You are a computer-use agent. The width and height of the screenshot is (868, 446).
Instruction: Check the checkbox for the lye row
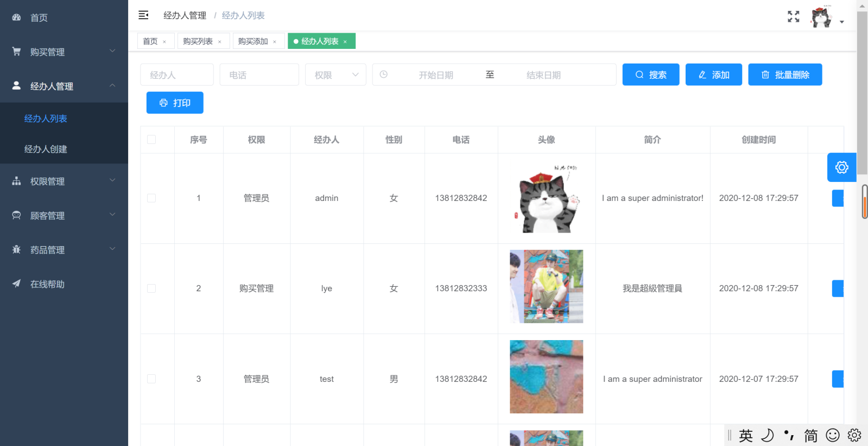coord(151,288)
